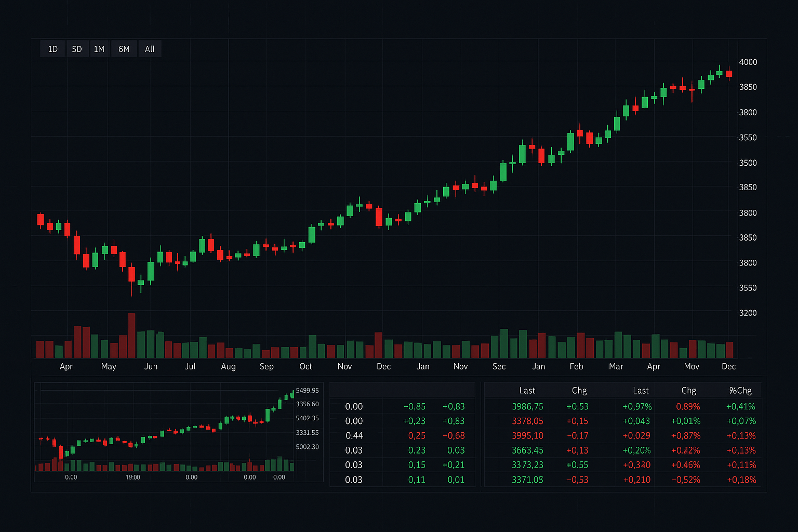Click the 3200 price axis label
The height and width of the screenshot is (532, 798).
pos(748,313)
